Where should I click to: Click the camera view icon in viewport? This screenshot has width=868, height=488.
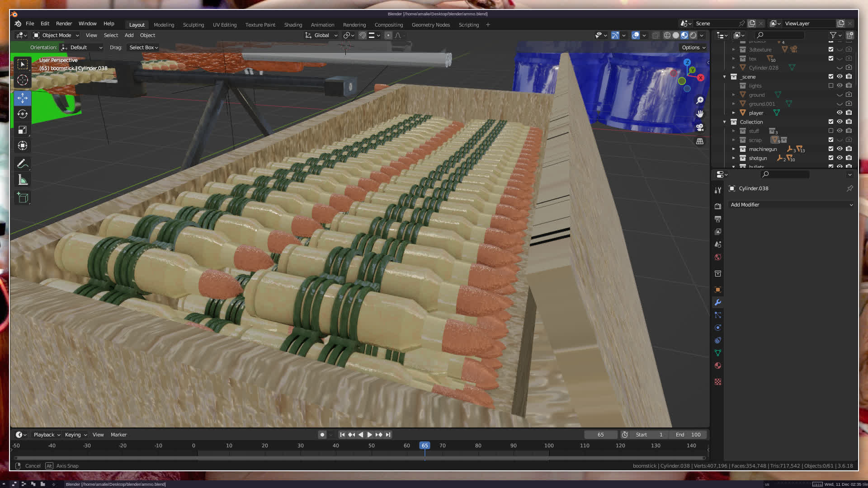700,127
